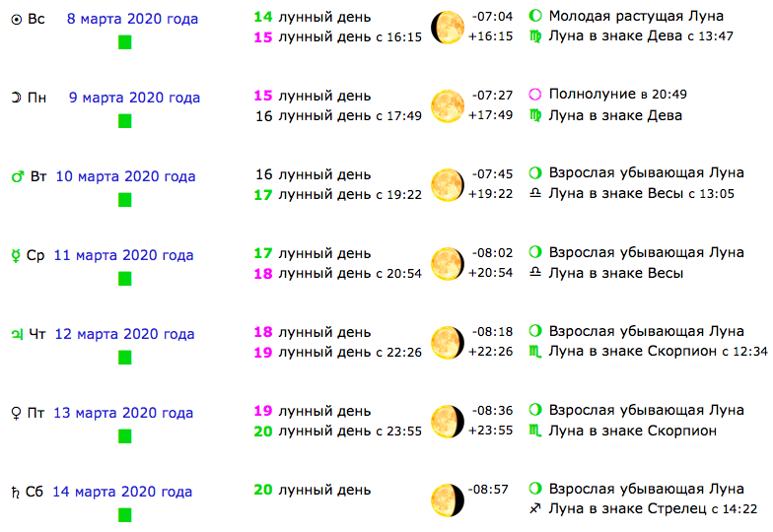The height and width of the screenshot is (532, 773).
Task: Click the Scorpio sign icon on 12 March
Action: pos(535,352)
